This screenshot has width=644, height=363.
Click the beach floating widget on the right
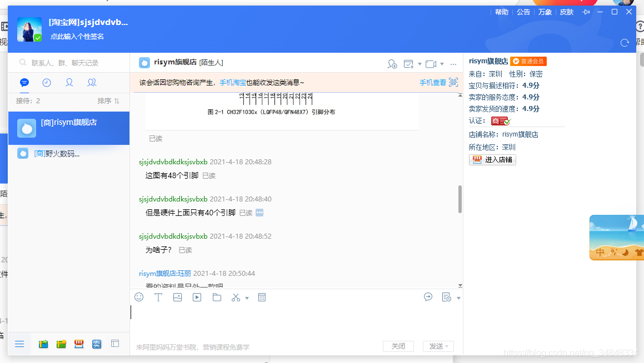click(616, 238)
